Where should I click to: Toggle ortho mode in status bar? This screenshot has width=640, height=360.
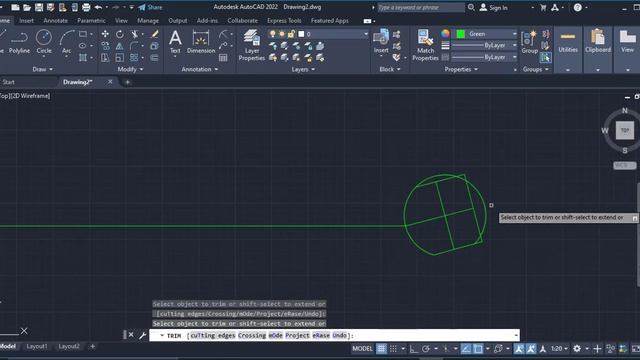[414, 349]
